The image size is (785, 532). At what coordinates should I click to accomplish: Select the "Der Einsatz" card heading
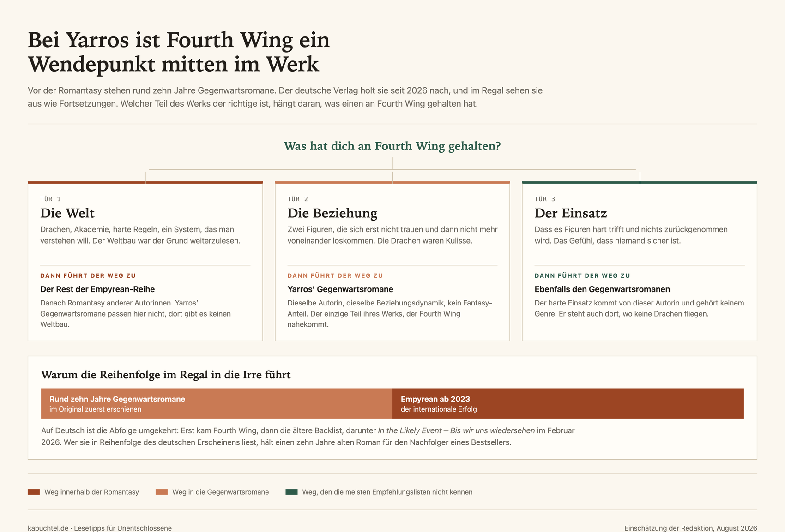(x=571, y=213)
